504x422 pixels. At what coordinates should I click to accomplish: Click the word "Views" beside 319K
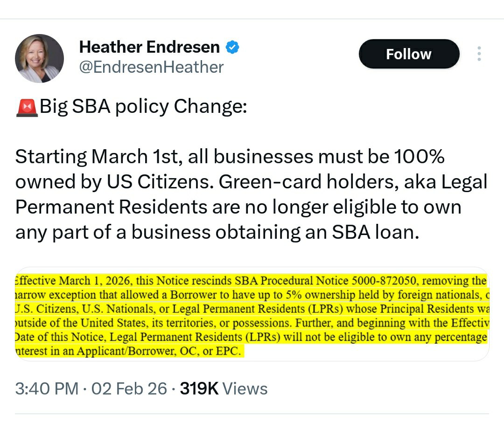coord(245,388)
